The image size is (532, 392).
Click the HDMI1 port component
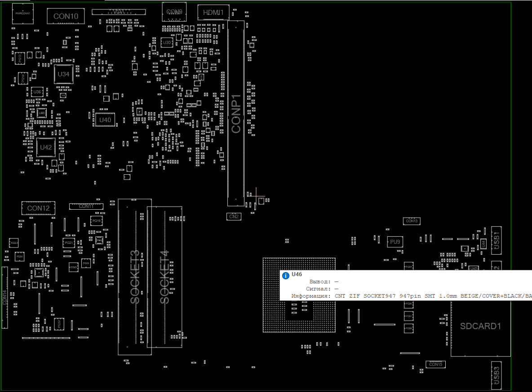coord(213,13)
